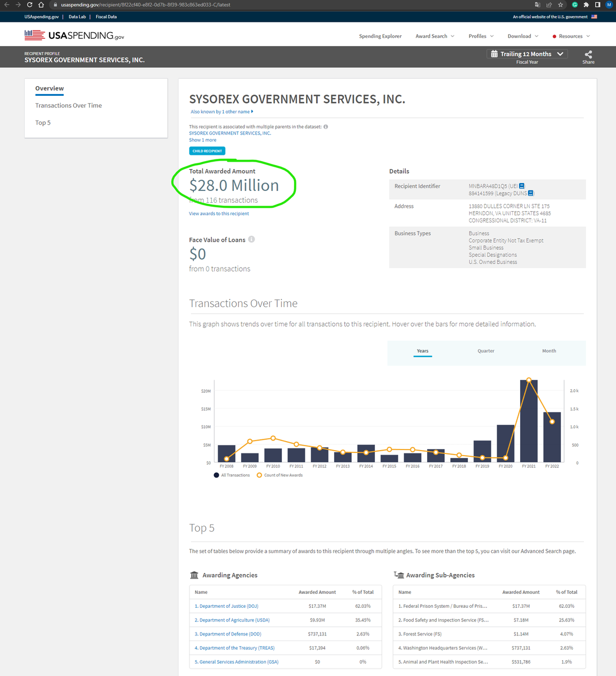
Task: Select the Years graph tab
Action: [423, 351]
